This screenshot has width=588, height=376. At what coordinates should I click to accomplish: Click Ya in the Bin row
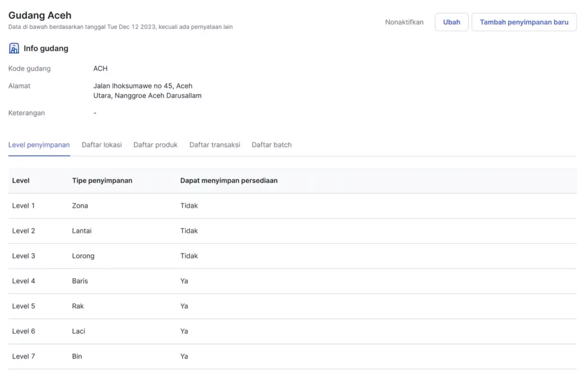(184, 356)
